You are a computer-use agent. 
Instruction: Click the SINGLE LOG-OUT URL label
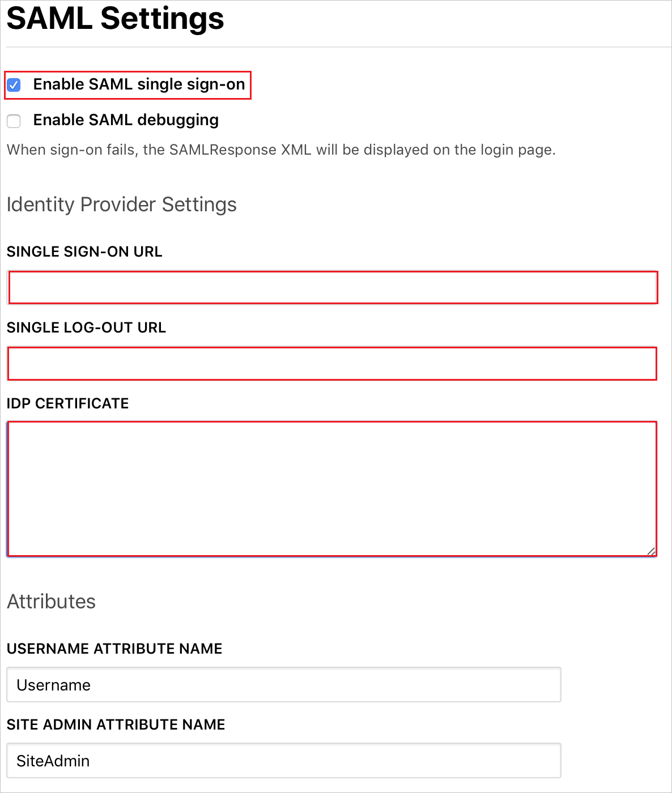click(86, 327)
